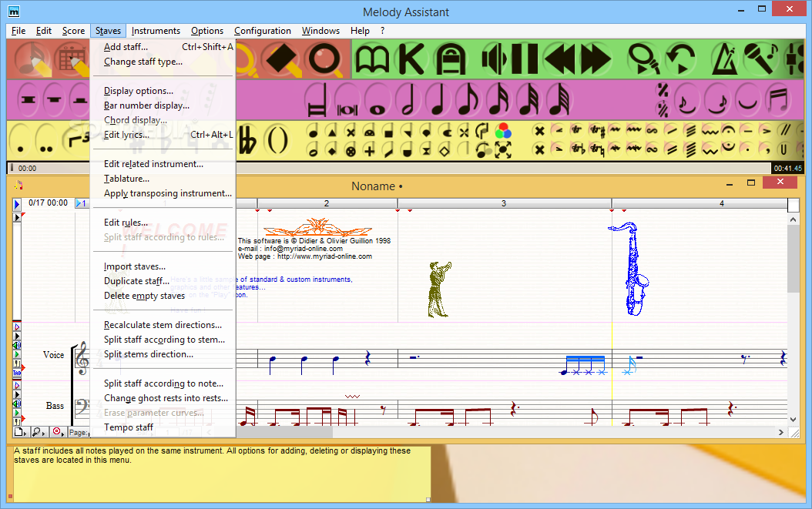Open the RGB note color picker
812x509 pixels.
pos(503,130)
